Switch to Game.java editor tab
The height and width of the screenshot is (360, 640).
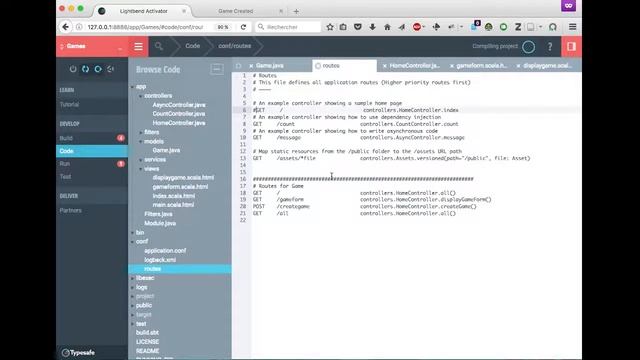270,66
